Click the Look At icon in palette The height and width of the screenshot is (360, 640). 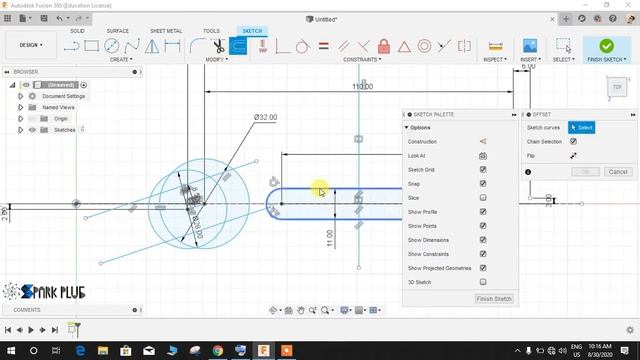tap(483, 156)
